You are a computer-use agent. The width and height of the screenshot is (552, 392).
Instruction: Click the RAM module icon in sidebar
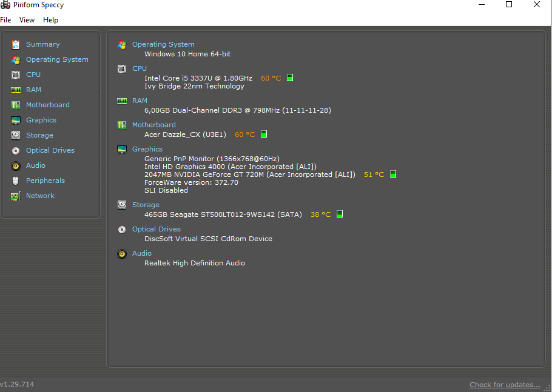point(16,90)
